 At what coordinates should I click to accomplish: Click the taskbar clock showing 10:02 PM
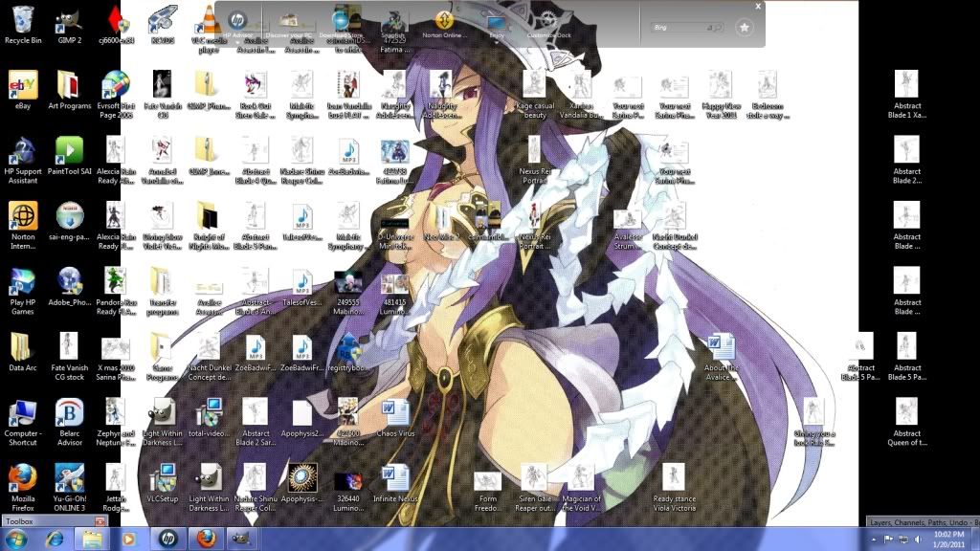pyautogui.click(x=948, y=540)
